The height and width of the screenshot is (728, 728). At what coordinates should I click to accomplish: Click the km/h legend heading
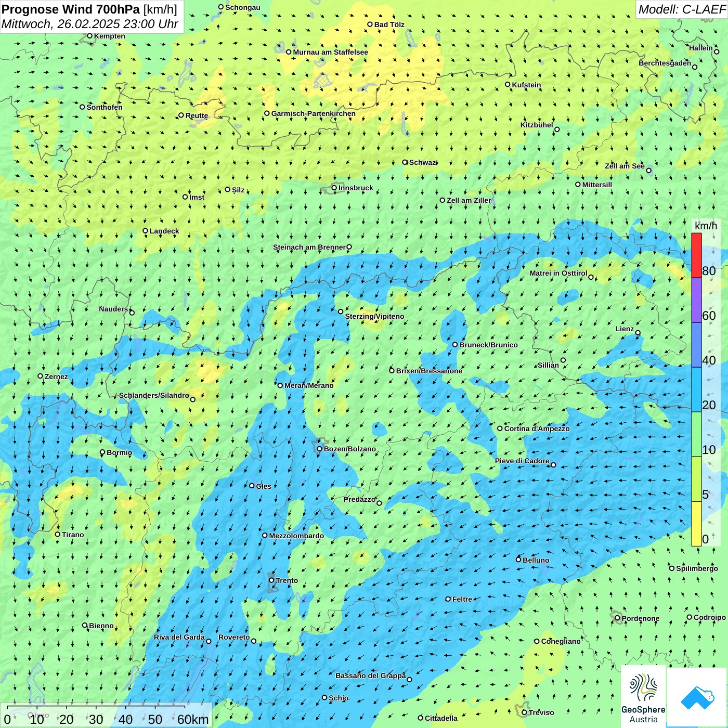706,226
